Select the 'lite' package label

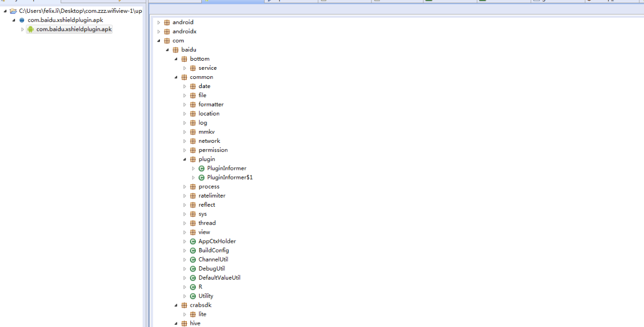pyautogui.click(x=202, y=315)
